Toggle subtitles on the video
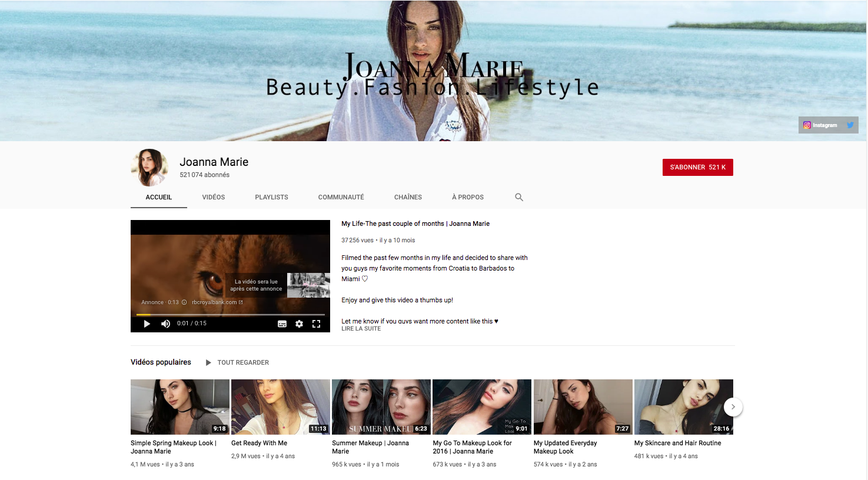The height and width of the screenshot is (480, 868). 282,324
